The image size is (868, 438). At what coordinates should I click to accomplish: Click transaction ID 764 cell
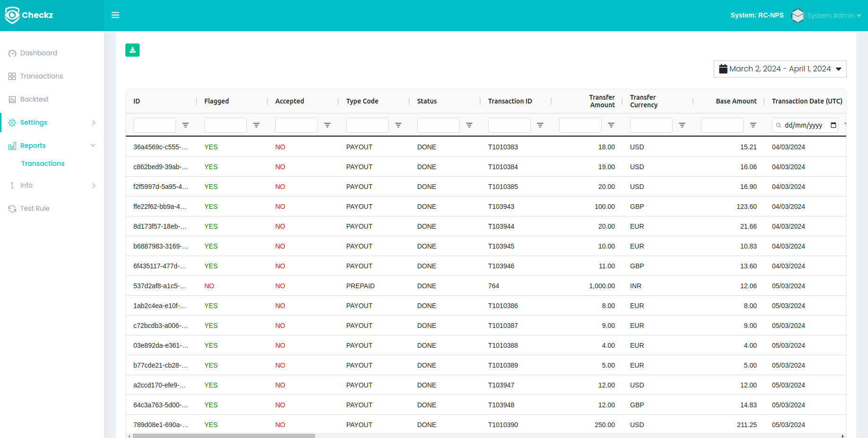coord(493,286)
